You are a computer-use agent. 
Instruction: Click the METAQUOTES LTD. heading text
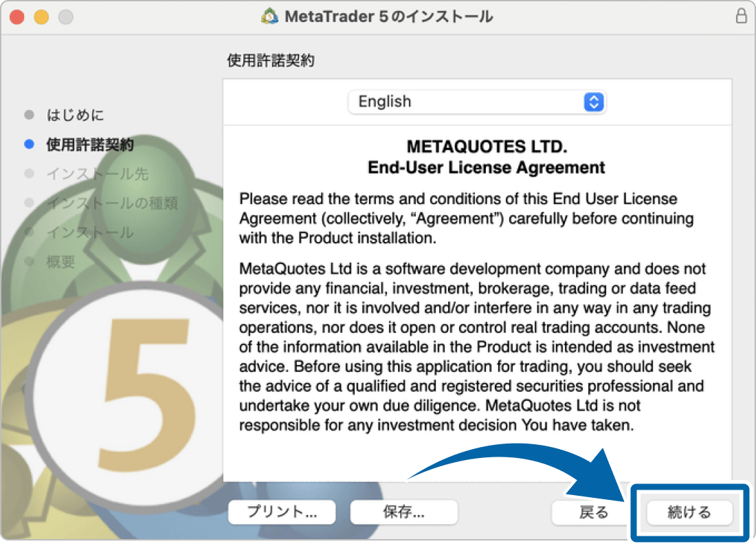487,146
